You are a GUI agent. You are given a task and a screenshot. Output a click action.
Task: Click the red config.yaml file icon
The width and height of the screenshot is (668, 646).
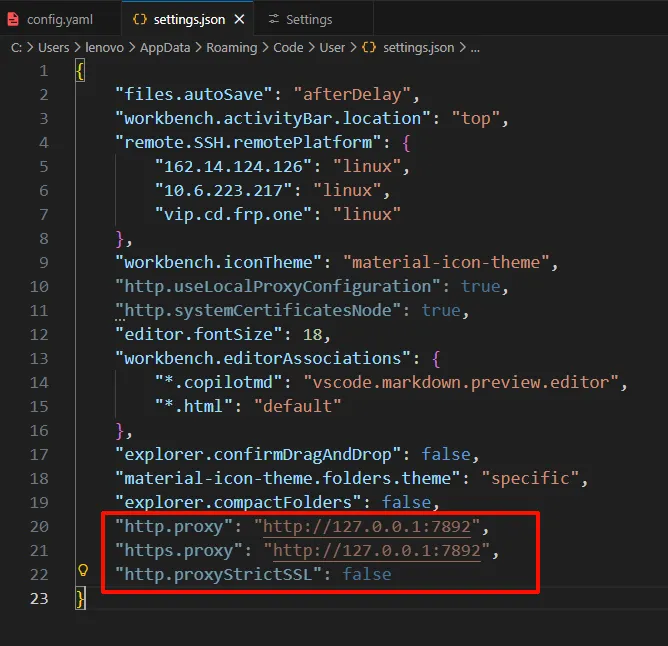[x=14, y=19]
